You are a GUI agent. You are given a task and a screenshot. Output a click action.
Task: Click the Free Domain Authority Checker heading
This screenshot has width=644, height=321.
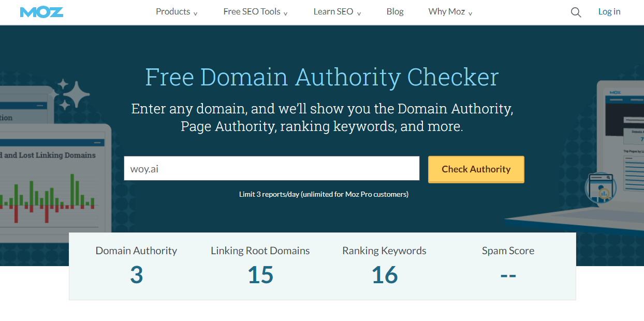322,77
